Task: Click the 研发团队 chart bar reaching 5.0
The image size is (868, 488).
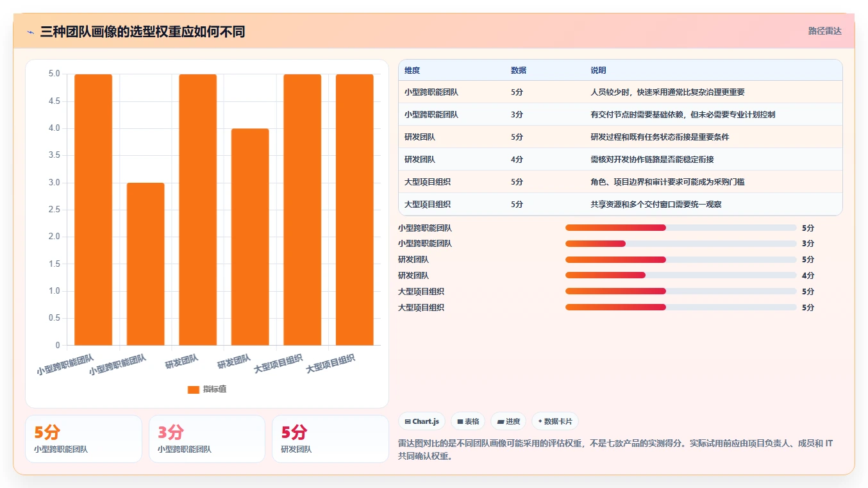Action: tap(197, 210)
